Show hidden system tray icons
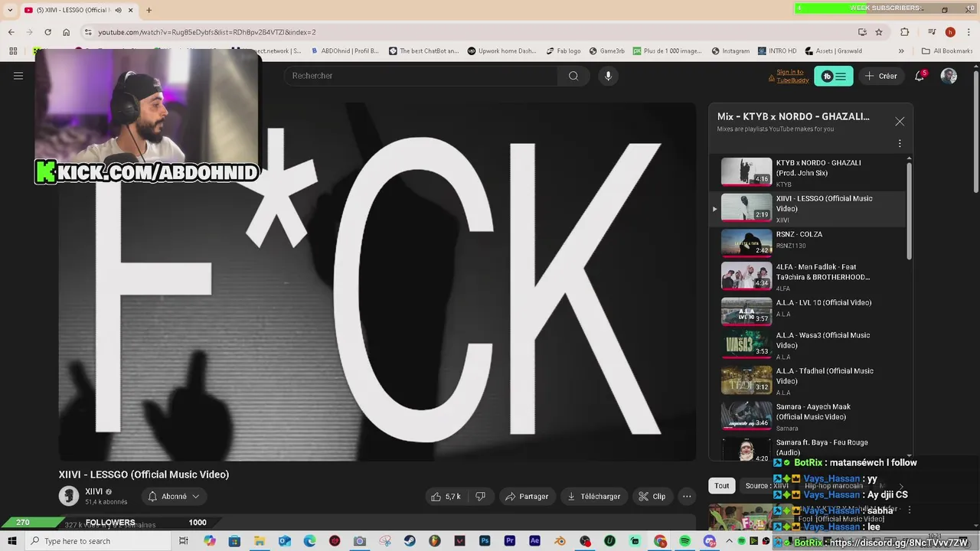980x551 pixels. click(x=730, y=541)
